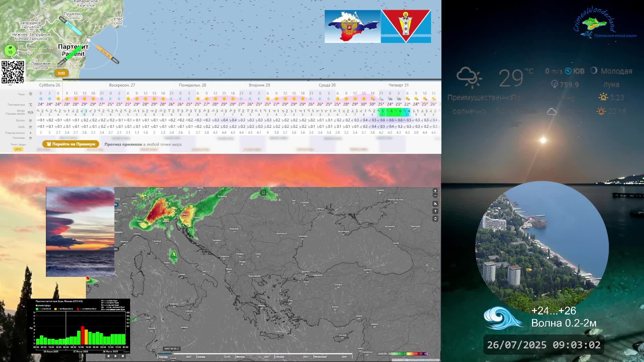Step to previous forecast frame
The height and width of the screenshot is (362, 644).
108,356
